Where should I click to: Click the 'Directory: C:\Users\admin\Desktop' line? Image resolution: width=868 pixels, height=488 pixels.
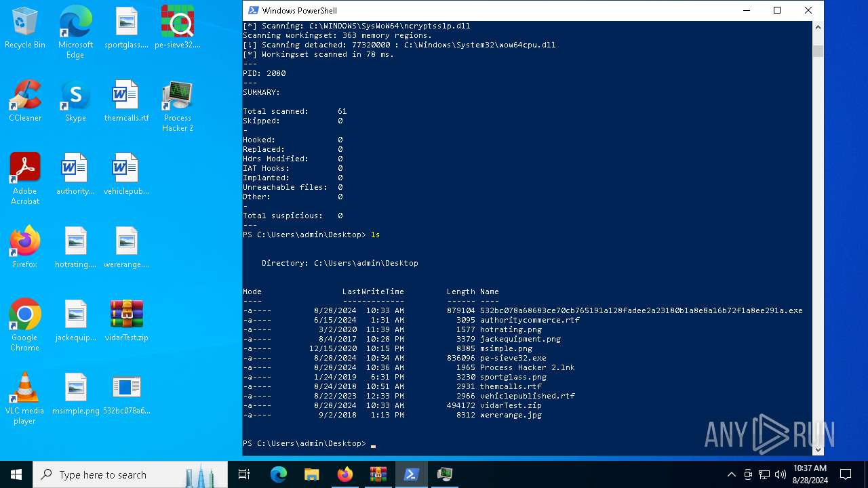pos(340,263)
